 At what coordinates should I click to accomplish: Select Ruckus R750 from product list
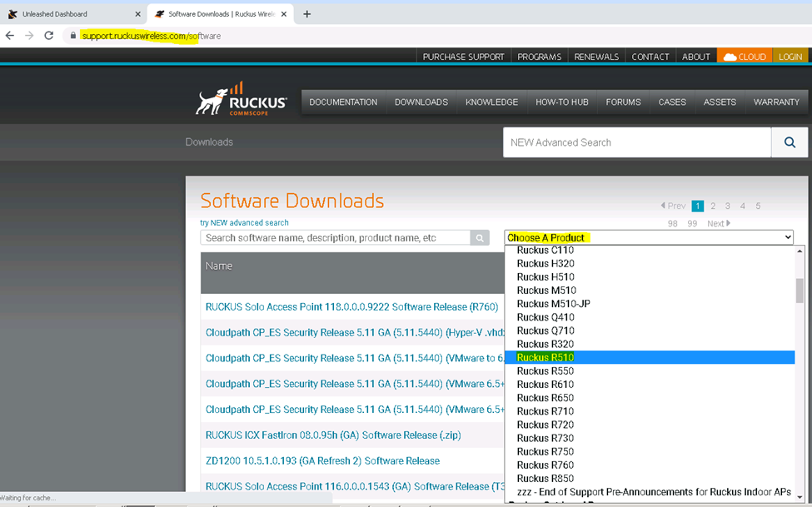[x=650, y=451]
